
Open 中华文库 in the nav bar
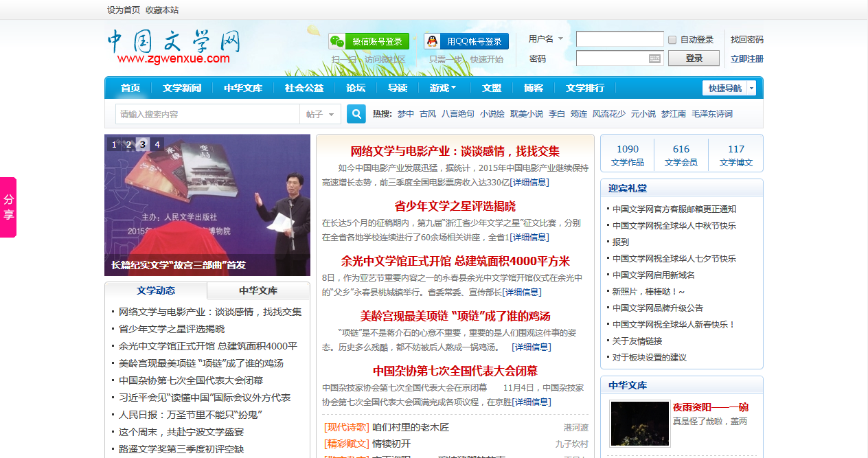(x=243, y=88)
